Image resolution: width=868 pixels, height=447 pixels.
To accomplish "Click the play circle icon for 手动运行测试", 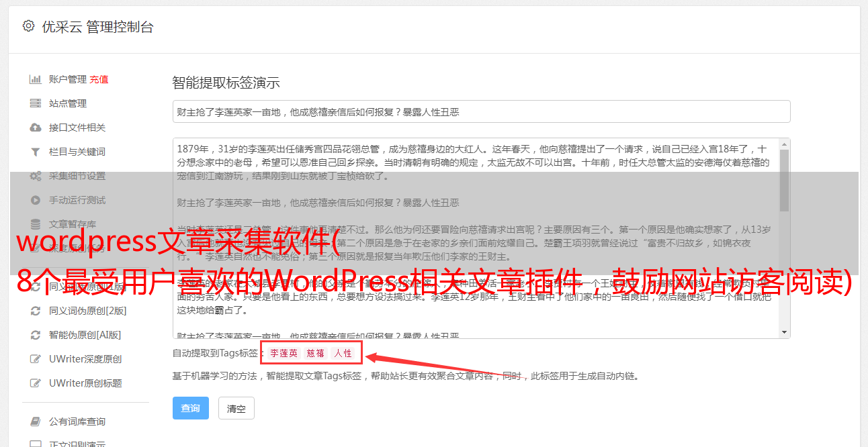I will [36, 200].
